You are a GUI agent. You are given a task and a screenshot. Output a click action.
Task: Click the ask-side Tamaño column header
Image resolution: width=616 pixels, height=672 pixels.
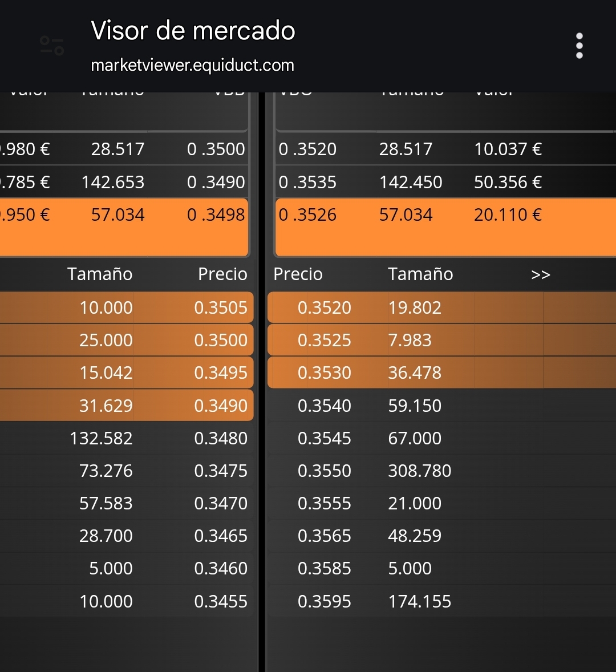pyautogui.click(x=420, y=274)
